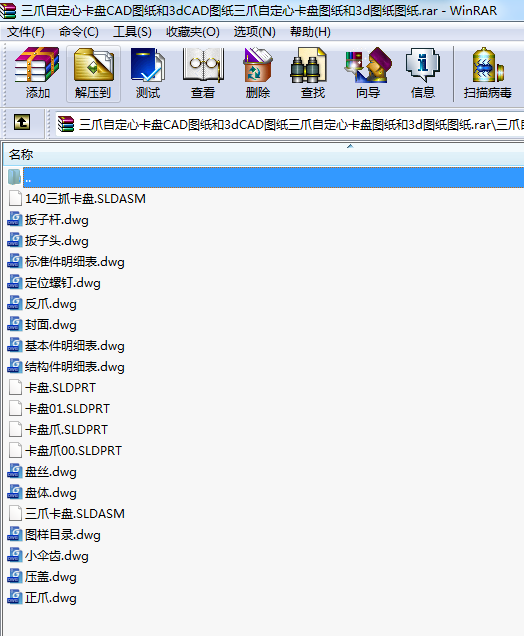Launch the 向导 (Wizard) tool
Screen dimensions: 524x636
pyautogui.click(x=368, y=73)
